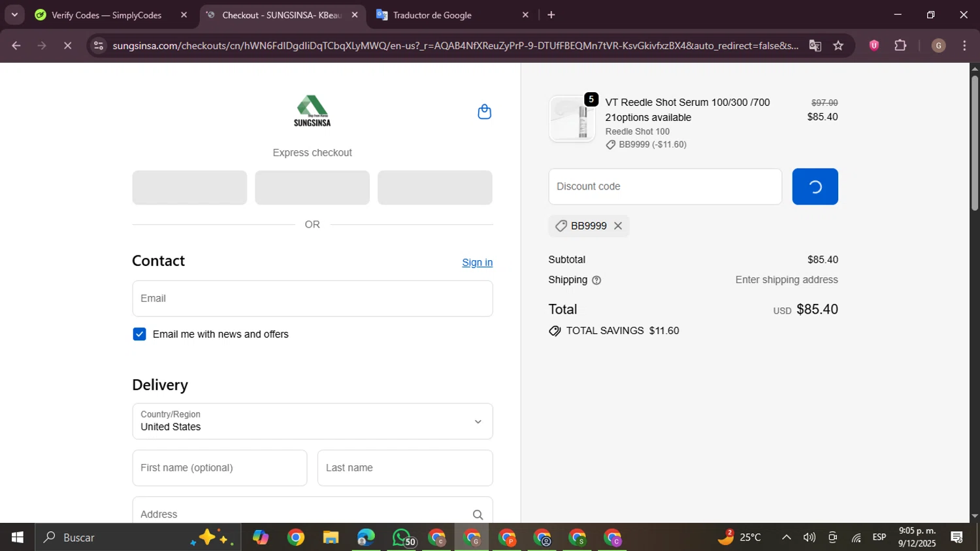
Task: Click the search icon in the Address field
Action: coord(478,514)
